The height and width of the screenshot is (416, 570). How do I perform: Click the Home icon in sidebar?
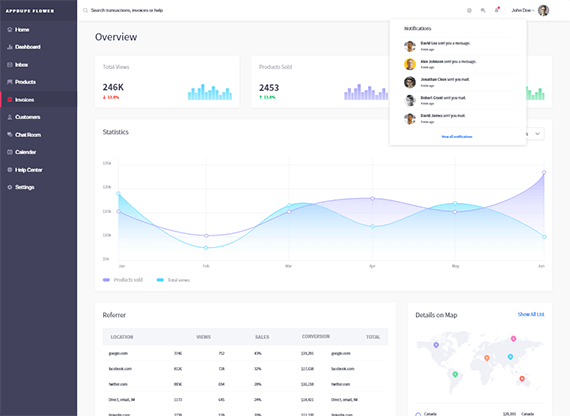[10, 29]
